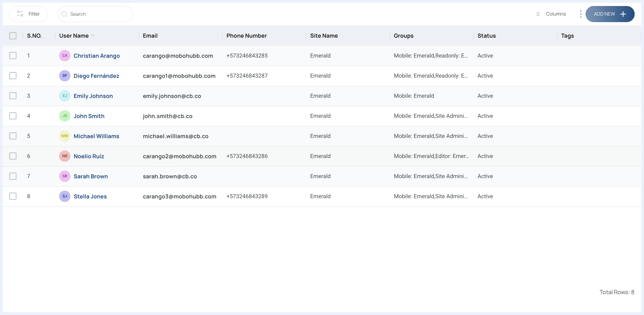Screen dimensions: 644x315
Task: Sort by Status column header
Action: pyautogui.click(x=487, y=36)
